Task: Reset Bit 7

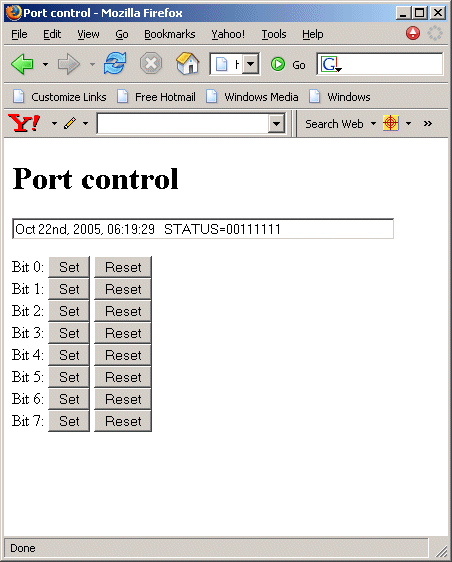Action: pyautogui.click(x=123, y=421)
